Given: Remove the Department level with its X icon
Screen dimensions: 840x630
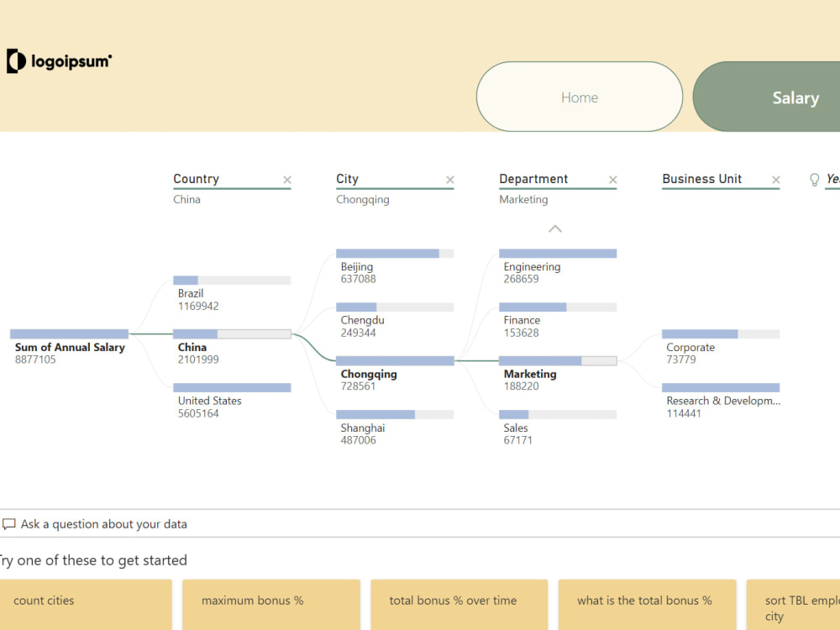Looking at the screenshot, I should pos(612,179).
